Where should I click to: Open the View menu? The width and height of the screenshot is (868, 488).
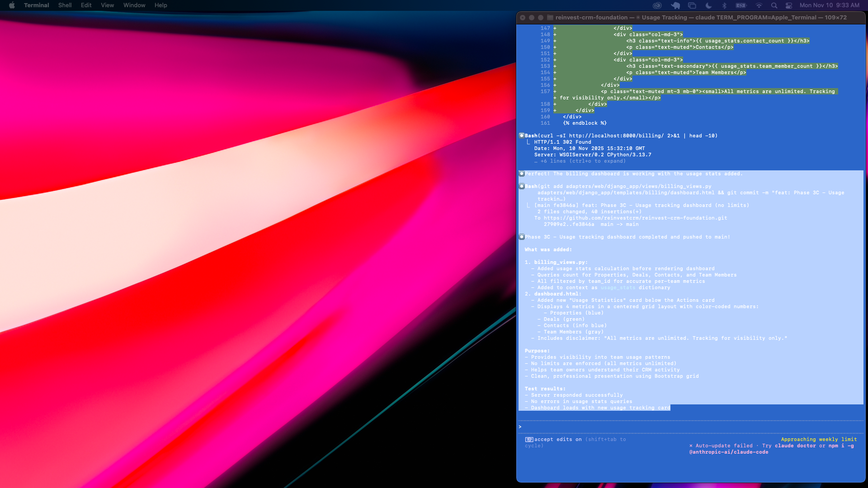107,5
